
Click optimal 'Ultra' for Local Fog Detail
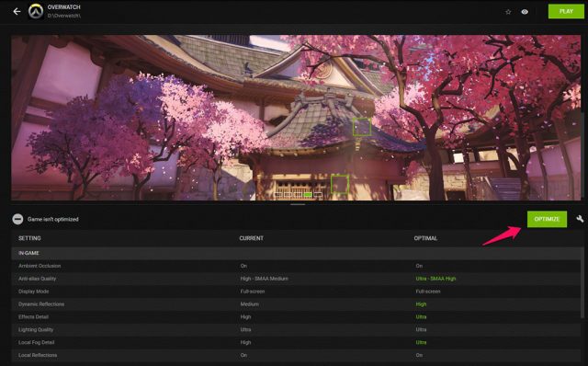click(421, 342)
